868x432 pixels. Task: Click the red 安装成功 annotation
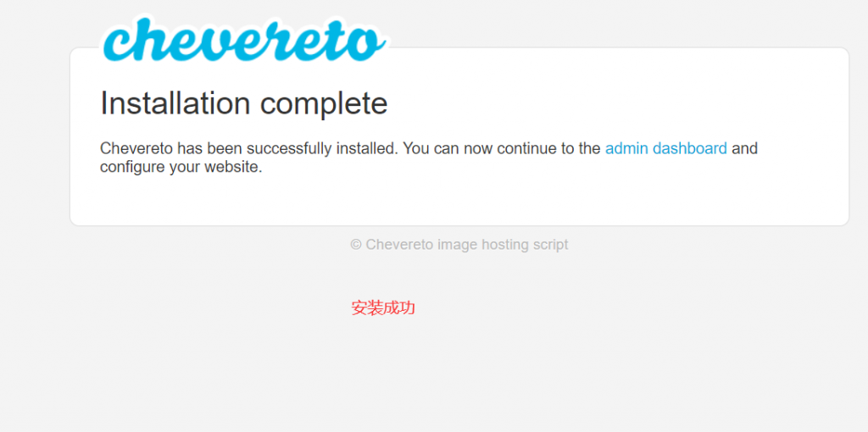(383, 308)
